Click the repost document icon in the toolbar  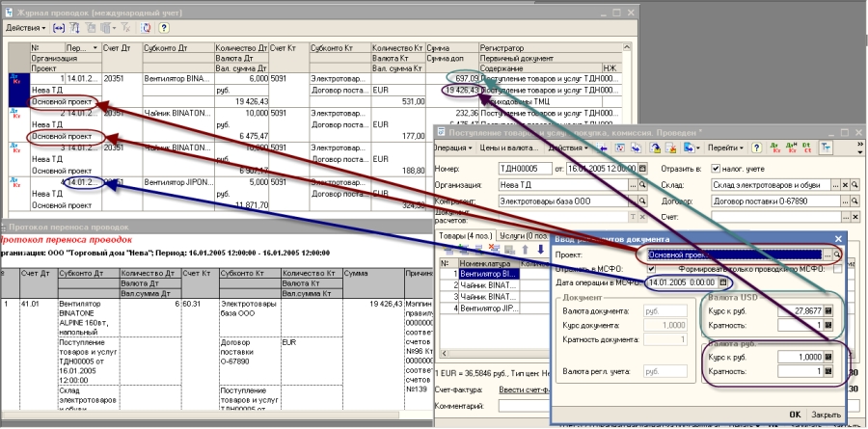point(620,147)
